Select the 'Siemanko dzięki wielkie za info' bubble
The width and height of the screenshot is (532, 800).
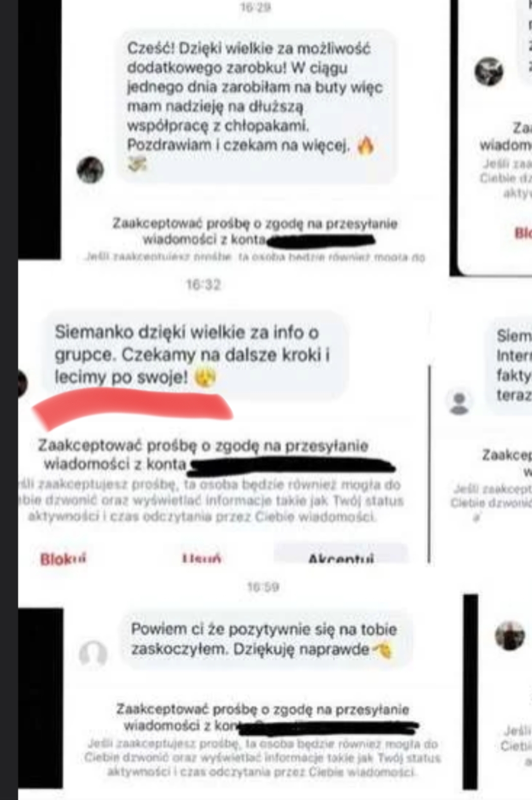click(x=195, y=354)
